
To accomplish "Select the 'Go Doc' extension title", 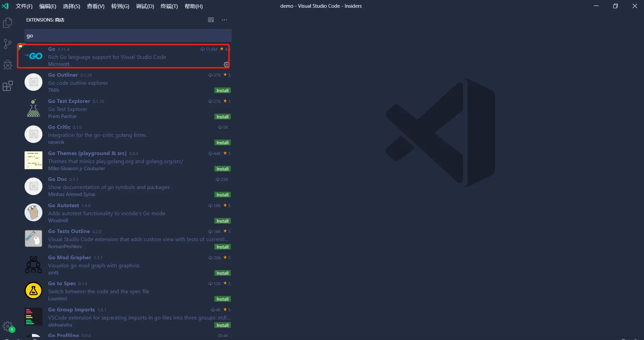I will (58, 179).
